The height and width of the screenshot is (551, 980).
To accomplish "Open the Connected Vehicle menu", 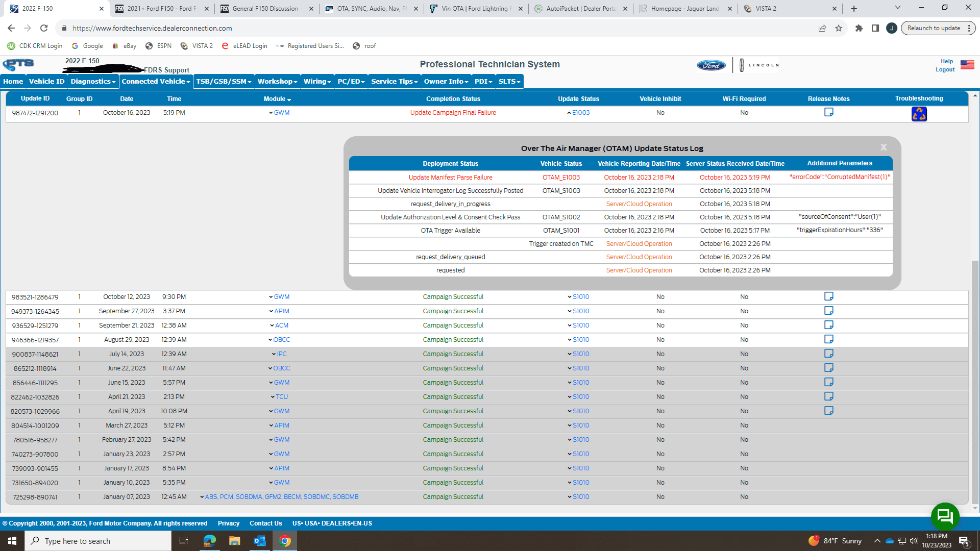I will click(x=156, y=82).
